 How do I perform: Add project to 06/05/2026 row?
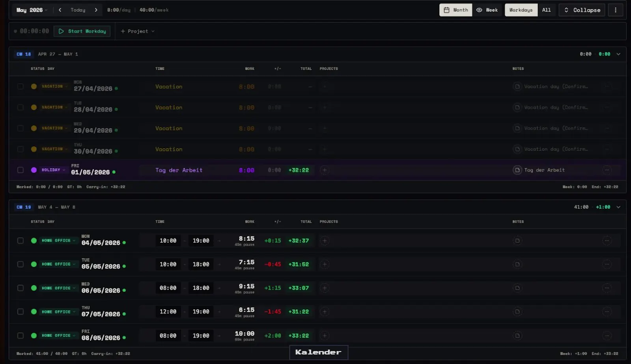325,288
